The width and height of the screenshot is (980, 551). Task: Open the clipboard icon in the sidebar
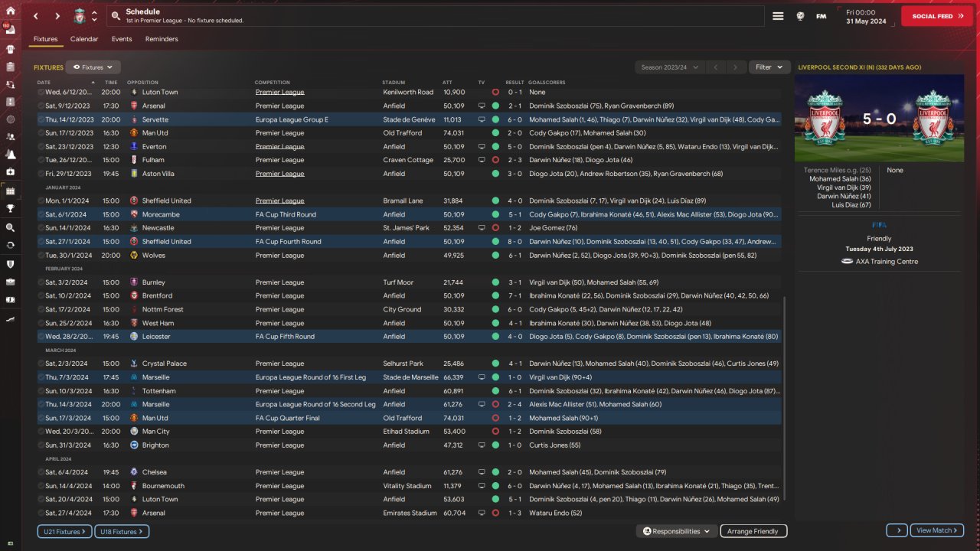(11, 67)
